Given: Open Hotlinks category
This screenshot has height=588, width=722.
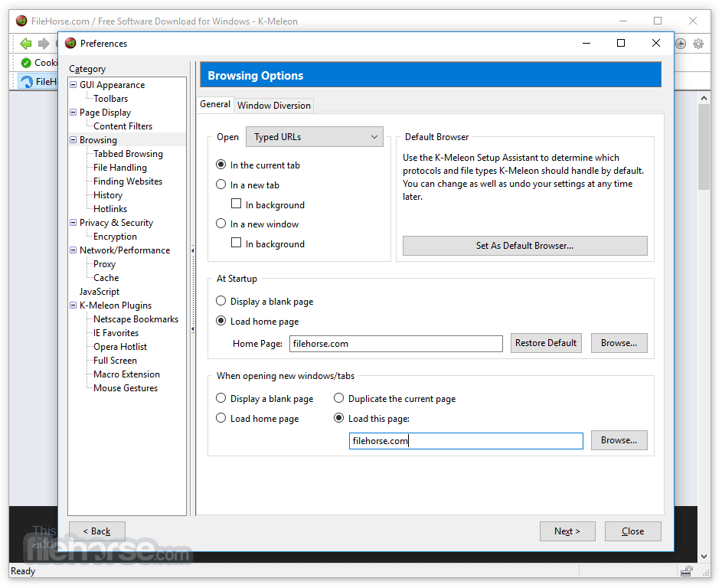Looking at the screenshot, I should pyautogui.click(x=110, y=209).
